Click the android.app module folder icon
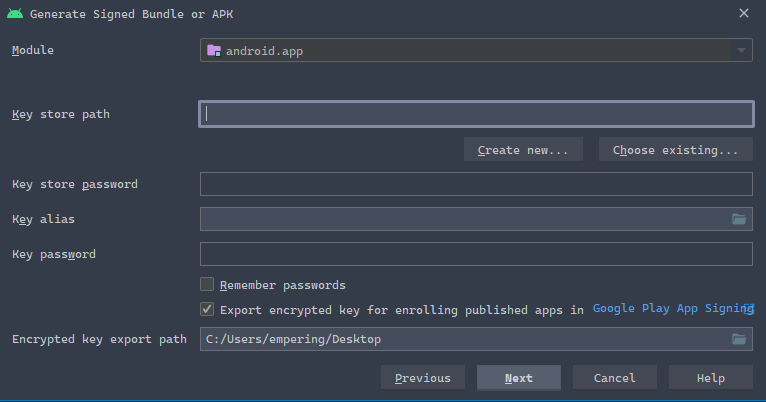766x402 pixels. click(214, 51)
